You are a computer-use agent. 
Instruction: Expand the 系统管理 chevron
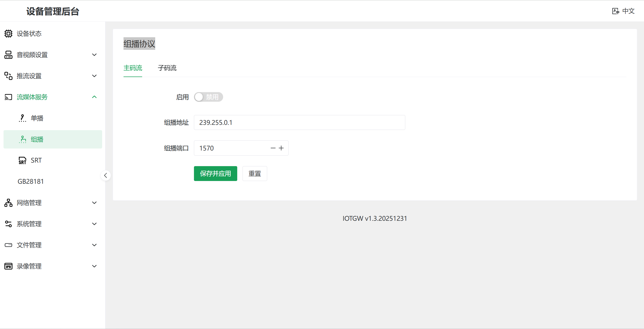pyautogui.click(x=94, y=224)
